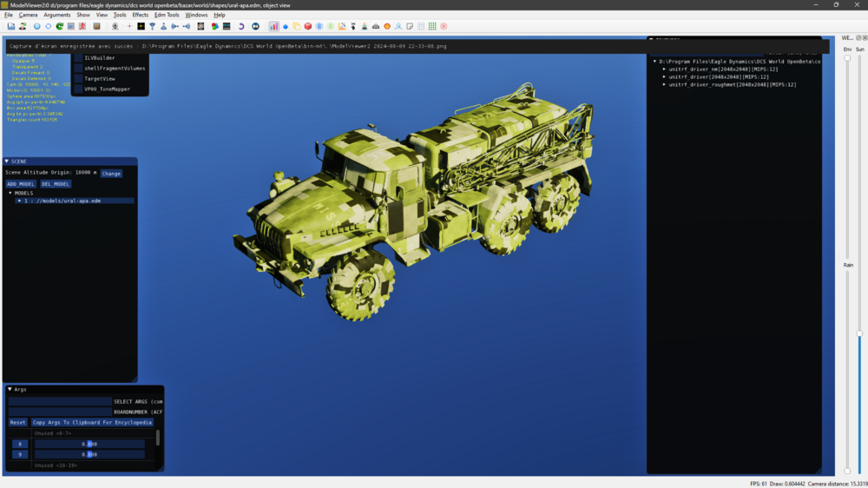This screenshot has height=488, width=868.
Task: Expand the unitrf_driver_roughmet texture entry
Action: click(x=665, y=85)
